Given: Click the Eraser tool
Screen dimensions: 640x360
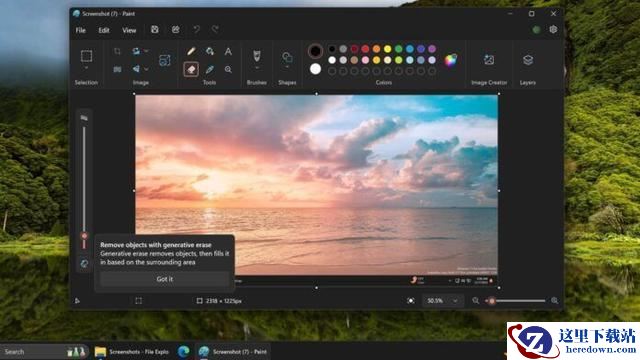Looking at the screenshot, I should 191,69.
